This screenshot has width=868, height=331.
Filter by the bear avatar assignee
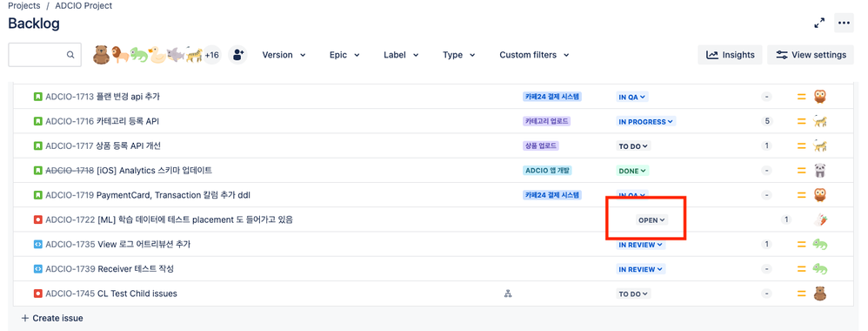101,55
